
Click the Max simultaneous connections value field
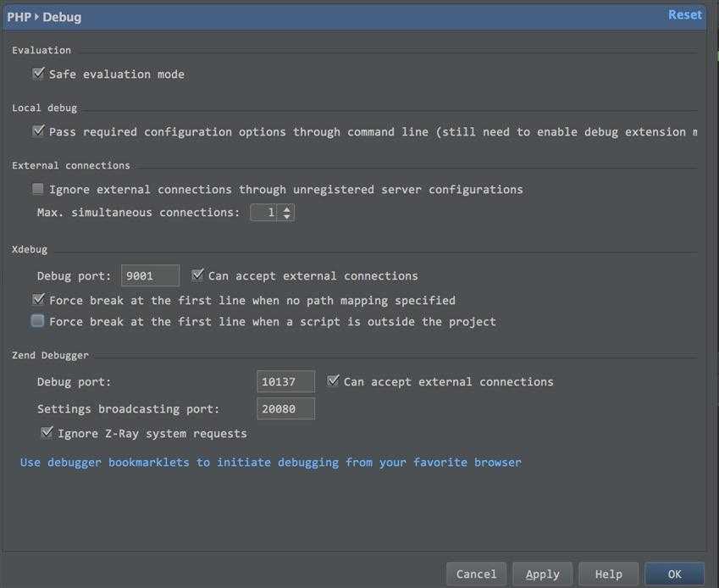coord(264,213)
